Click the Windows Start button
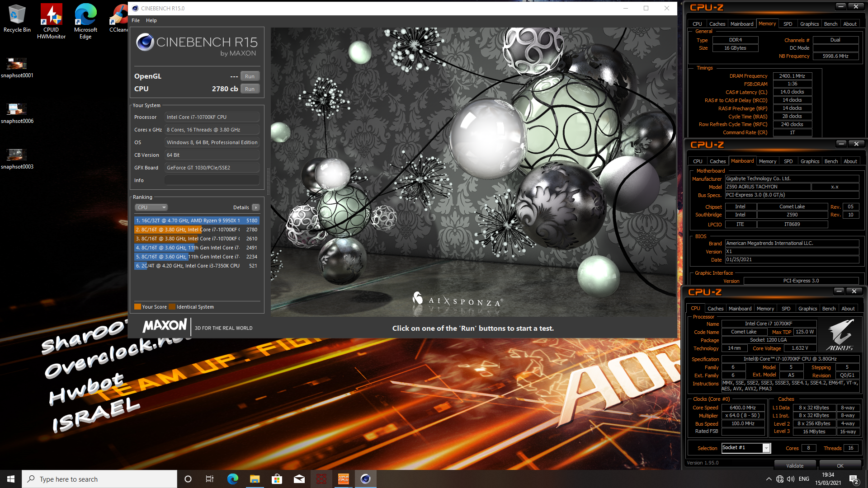This screenshot has width=868, height=488. (x=11, y=479)
